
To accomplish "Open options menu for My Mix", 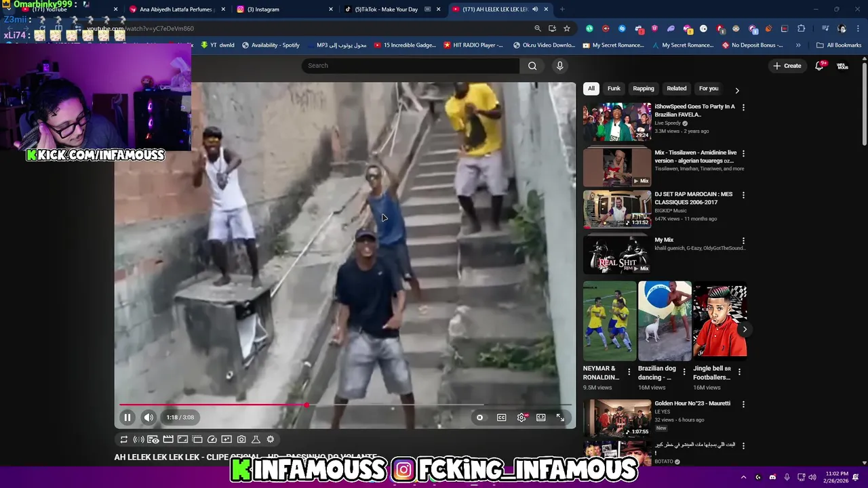I will click(x=743, y=241).
